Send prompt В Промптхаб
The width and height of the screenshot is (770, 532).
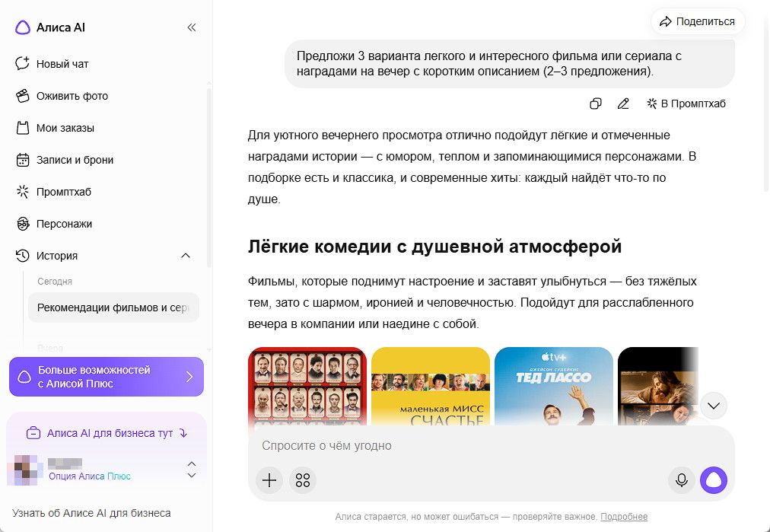(x=686, y=104)
